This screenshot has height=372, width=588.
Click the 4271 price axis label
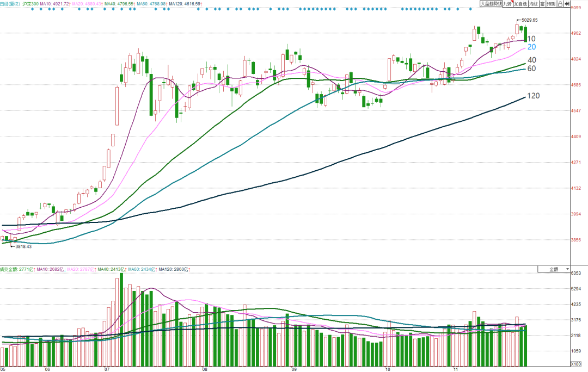[x=575, y=163]
